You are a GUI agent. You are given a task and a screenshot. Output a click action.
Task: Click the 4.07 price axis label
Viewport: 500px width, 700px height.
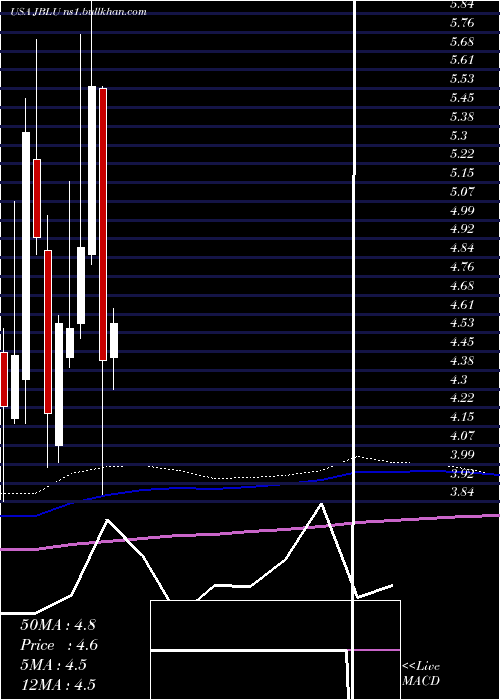(462, 436)
